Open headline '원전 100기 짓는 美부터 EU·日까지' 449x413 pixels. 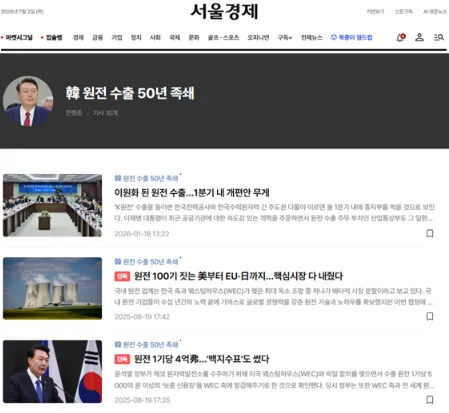point(238,276)
